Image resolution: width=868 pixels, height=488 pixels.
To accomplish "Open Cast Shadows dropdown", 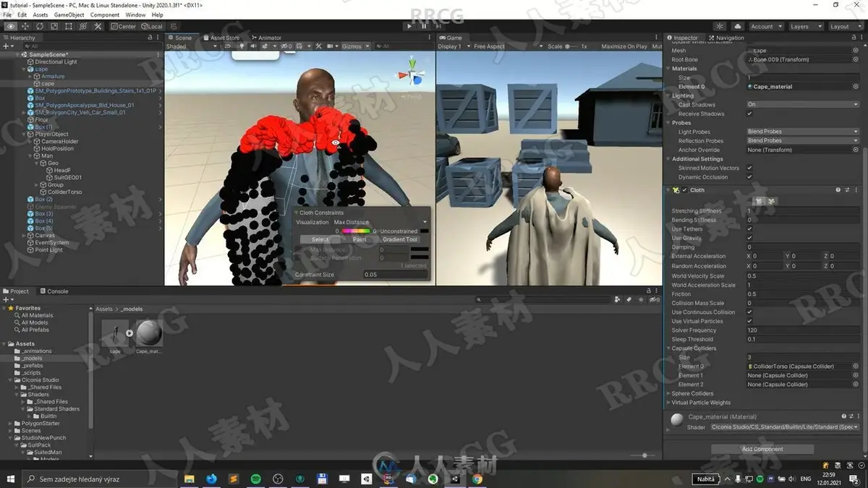I will point(802,105).
